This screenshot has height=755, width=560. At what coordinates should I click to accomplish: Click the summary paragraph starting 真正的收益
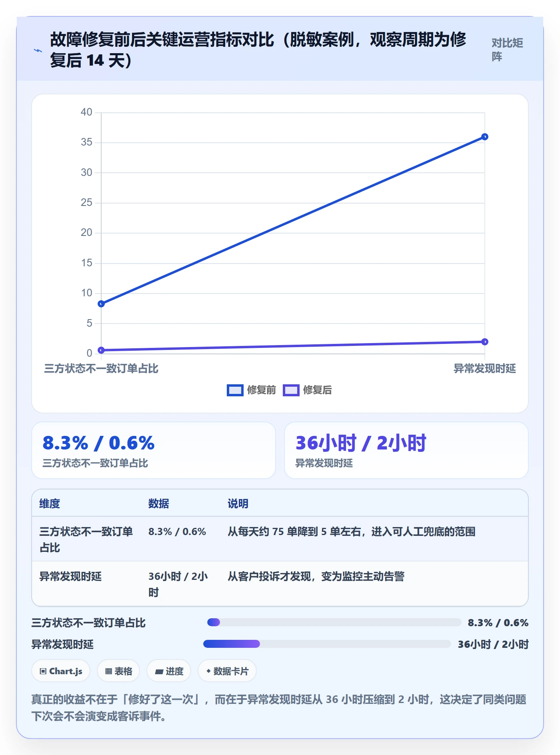(x=279, y=707)
